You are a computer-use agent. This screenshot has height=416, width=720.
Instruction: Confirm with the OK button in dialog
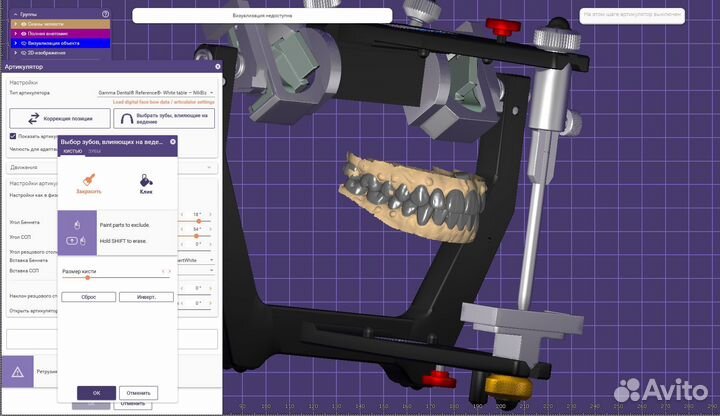[x=96, y=393]
